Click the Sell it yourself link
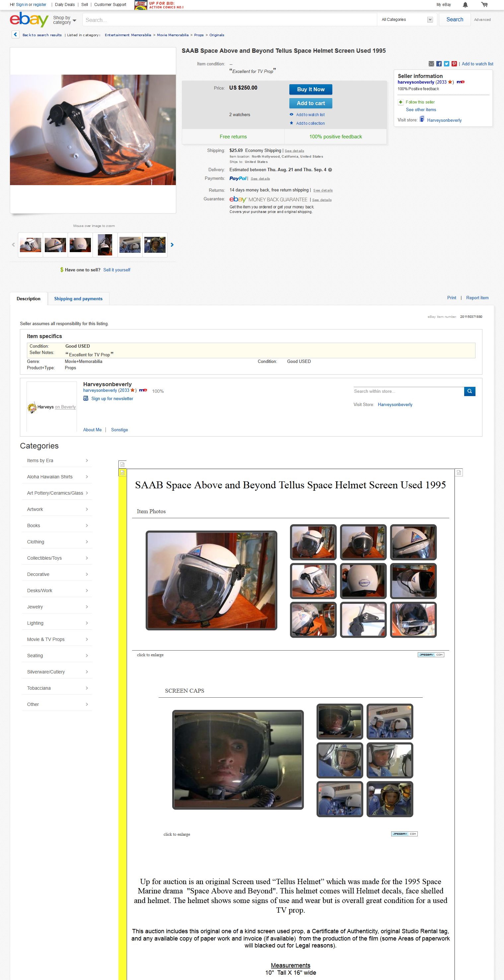The image size is (504, 980). (117, 270)
